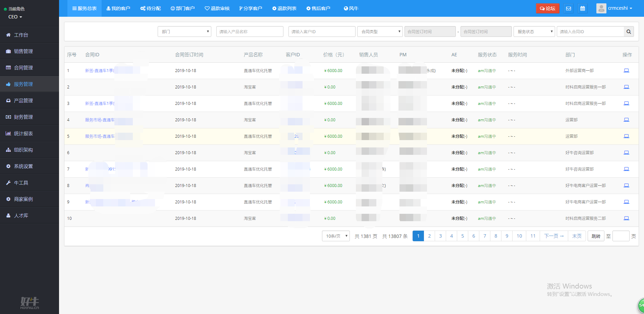
Task: Select row 1 department 外部运营商一部
Action: [x=579, y=70]
